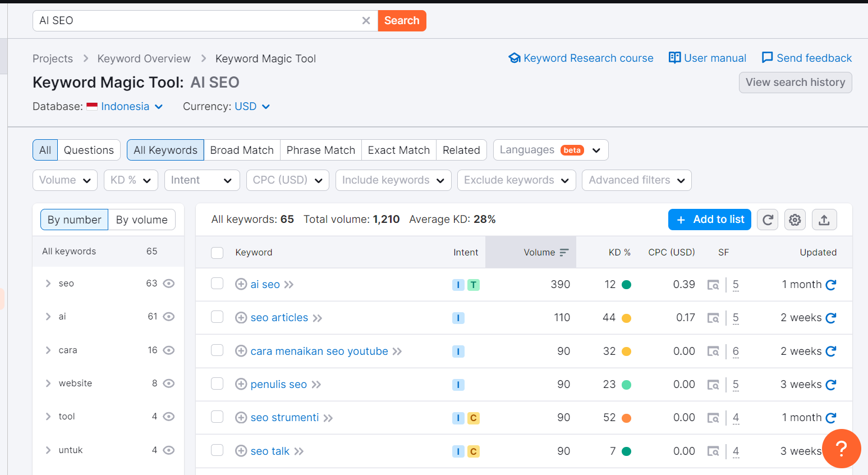Select the Broad Match tab
Image resolution: width=868 pixels, height=475 pixels.
242,150
